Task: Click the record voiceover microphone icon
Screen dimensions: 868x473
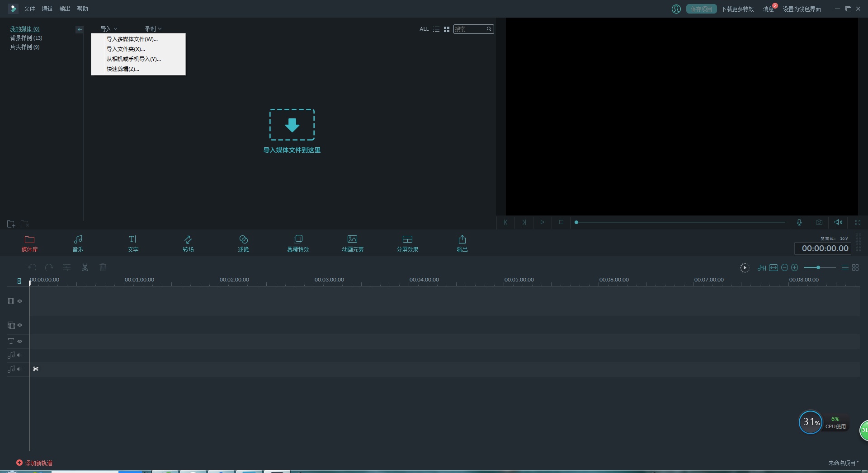Action: click(799, 222)
